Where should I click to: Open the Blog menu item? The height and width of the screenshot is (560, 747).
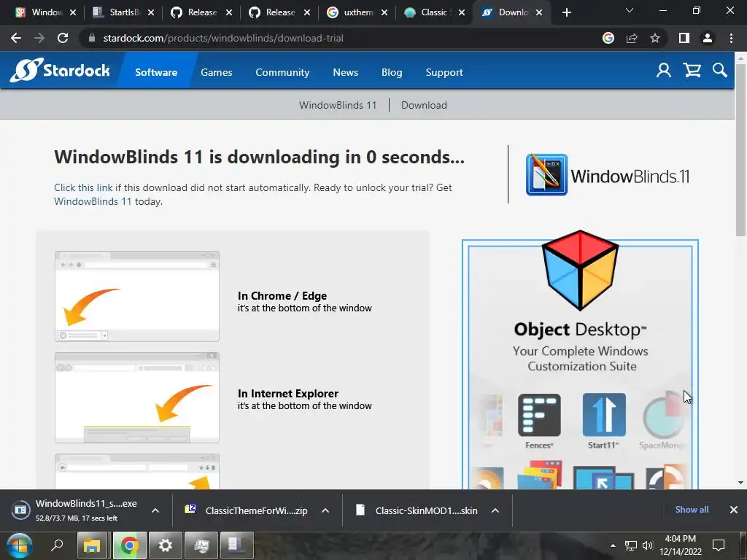[392, 72]
